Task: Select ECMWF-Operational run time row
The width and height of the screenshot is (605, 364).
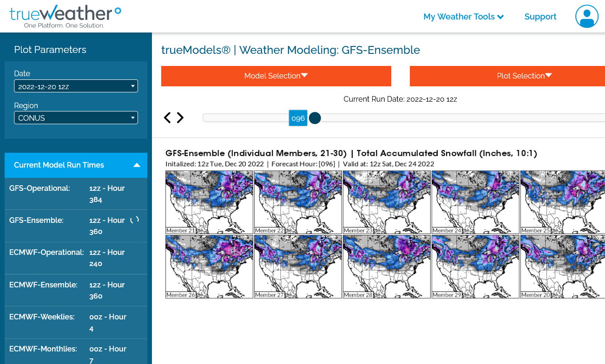Action: click(76, 258)
